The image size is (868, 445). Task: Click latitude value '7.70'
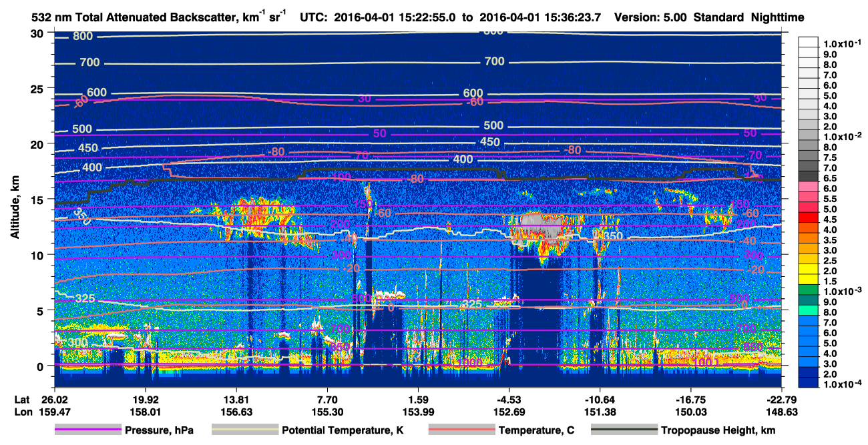click(x=327, y=399)
